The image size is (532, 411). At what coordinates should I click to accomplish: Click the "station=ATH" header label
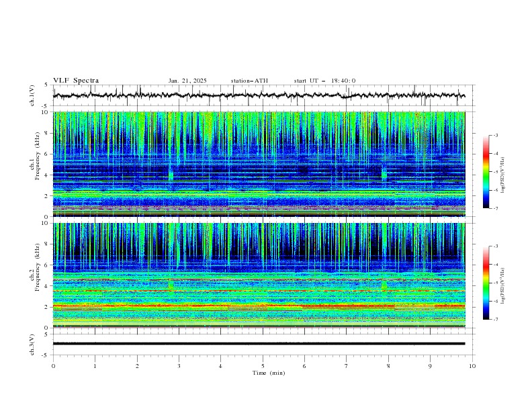pyautogui.click(x=249, y=81)
